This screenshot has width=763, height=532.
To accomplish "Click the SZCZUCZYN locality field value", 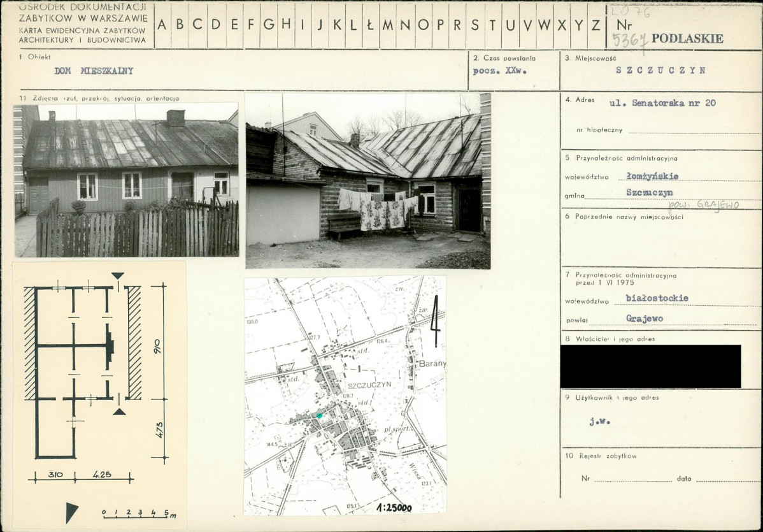I will [660, 71].
